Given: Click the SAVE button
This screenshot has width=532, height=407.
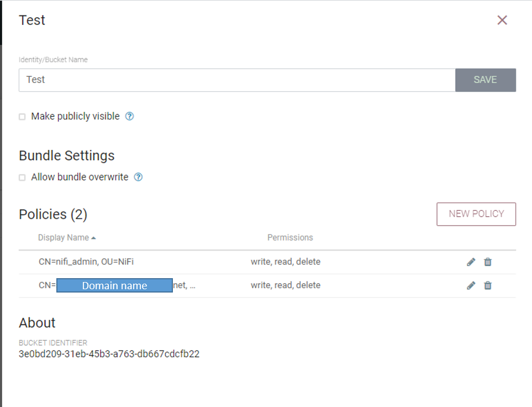Looking at the screenshot, I should click(x=486, y=80).
